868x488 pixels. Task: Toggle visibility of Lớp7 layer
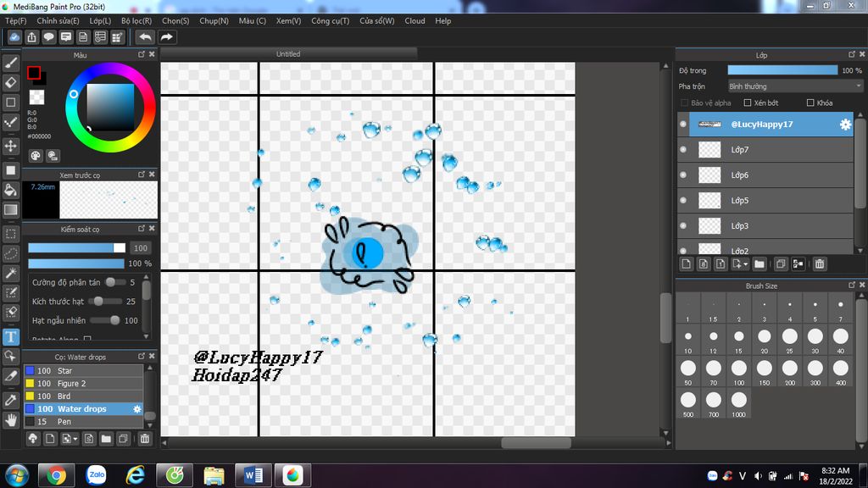click(683, 149)
